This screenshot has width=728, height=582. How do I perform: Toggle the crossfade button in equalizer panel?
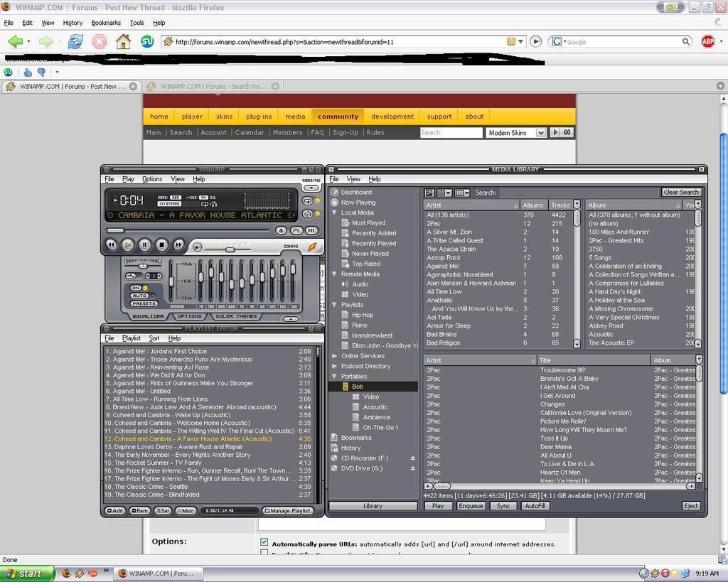click(131, 276)
